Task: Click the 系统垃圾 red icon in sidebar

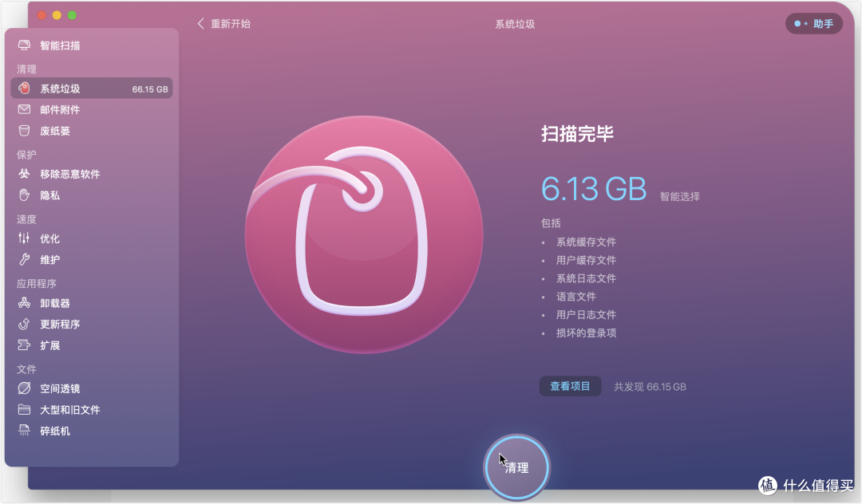Action: click(24, 89)
